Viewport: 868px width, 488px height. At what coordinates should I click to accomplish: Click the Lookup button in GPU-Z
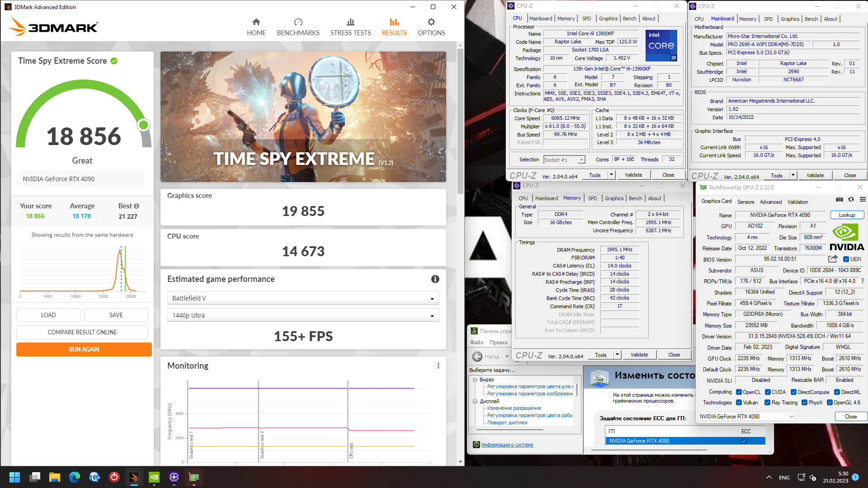click(x=847, y=215)
